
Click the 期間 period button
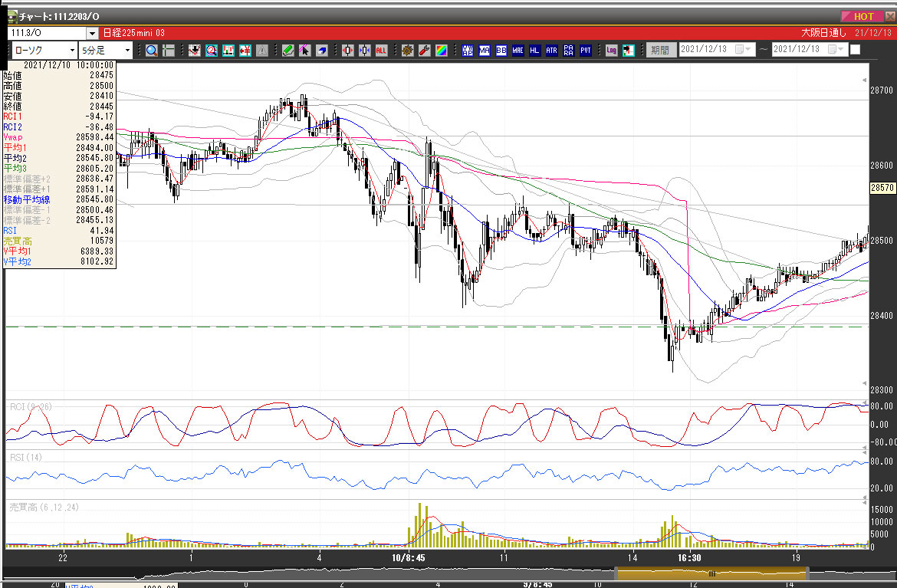pos(659,51)
